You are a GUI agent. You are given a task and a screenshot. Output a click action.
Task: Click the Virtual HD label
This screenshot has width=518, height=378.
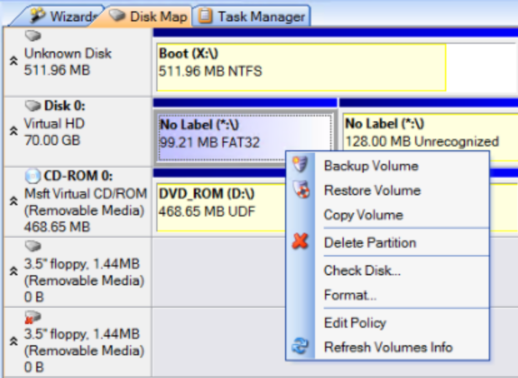click(54, 124)
